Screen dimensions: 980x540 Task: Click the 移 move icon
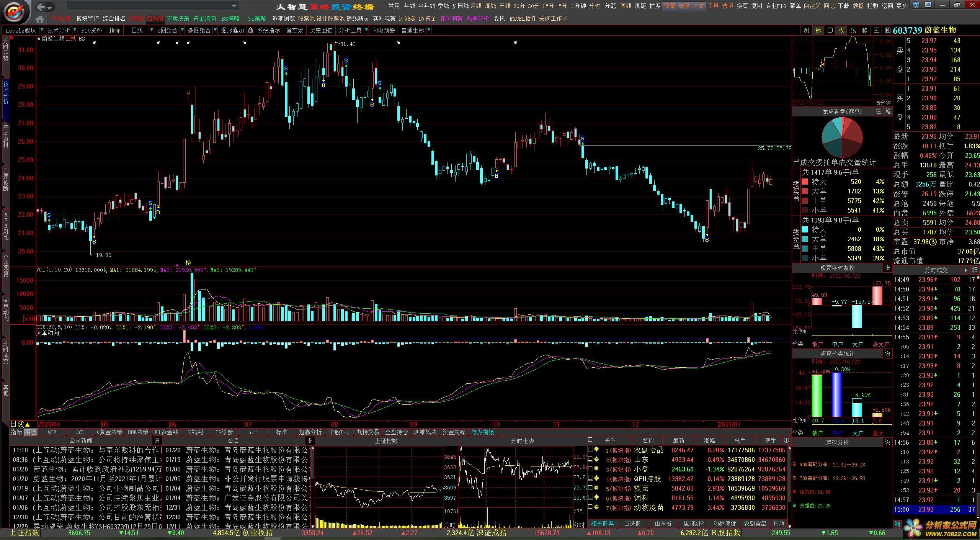tap(864, 30)
